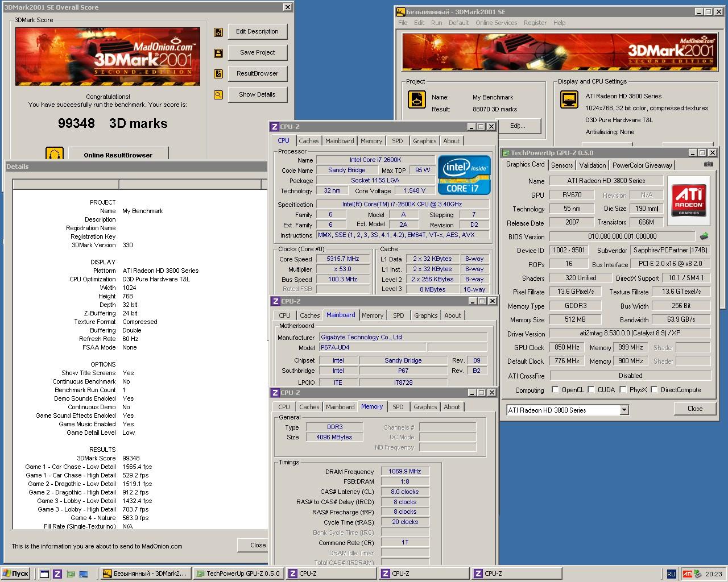The image size is (728, 582).
Task: Open the Пуск start button
Action: point(16,573)
